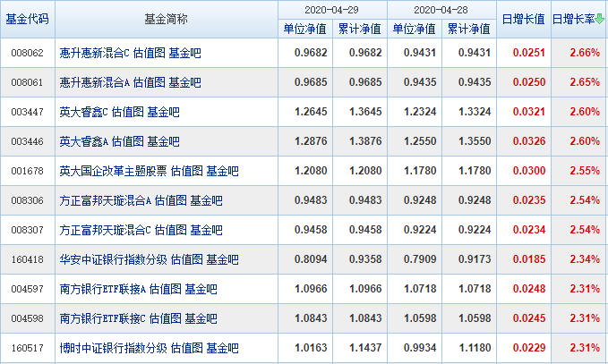Open 基金吧 for 英大睿鑫C
The width and height of the screenshot is (608, 364).
[x=164, y=112]
